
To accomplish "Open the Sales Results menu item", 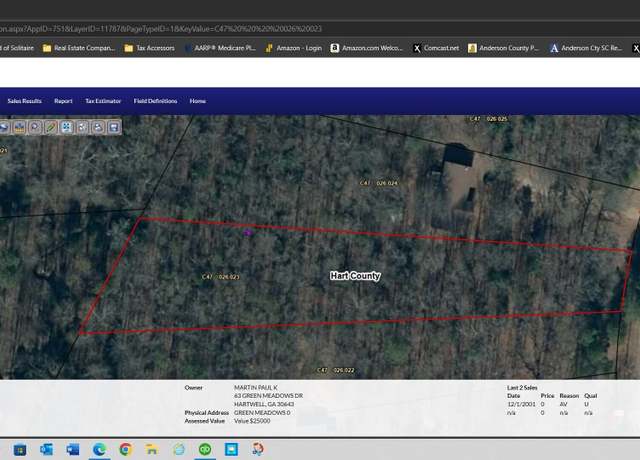I will tap(24, 101).
